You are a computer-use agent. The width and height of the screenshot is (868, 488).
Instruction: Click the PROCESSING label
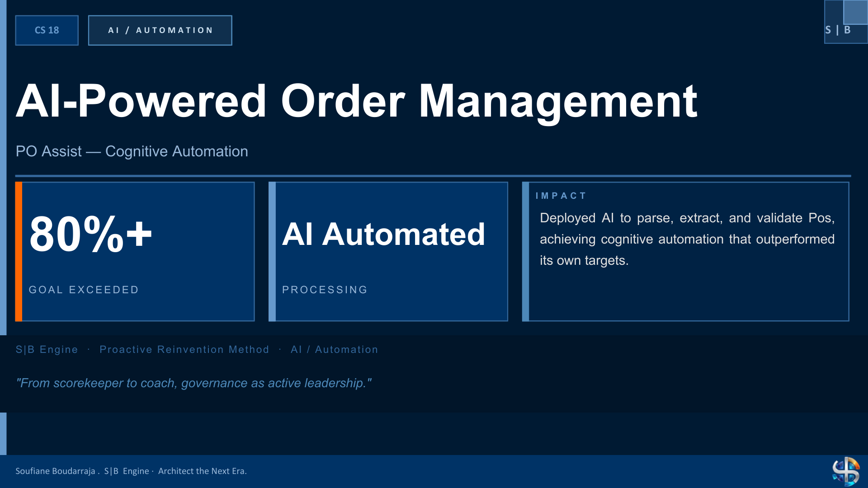click(x=325, y=290)
